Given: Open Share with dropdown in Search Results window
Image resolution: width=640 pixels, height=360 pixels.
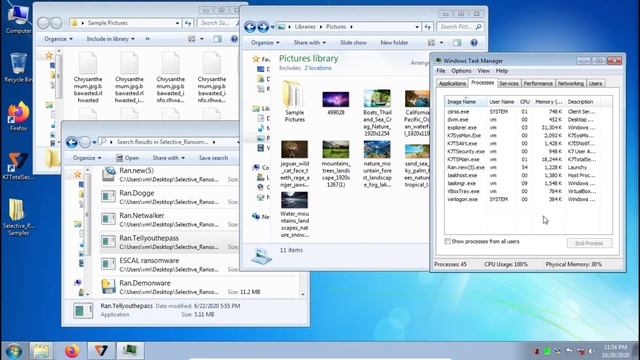Looking at the screenshot, I should [168, 158].
